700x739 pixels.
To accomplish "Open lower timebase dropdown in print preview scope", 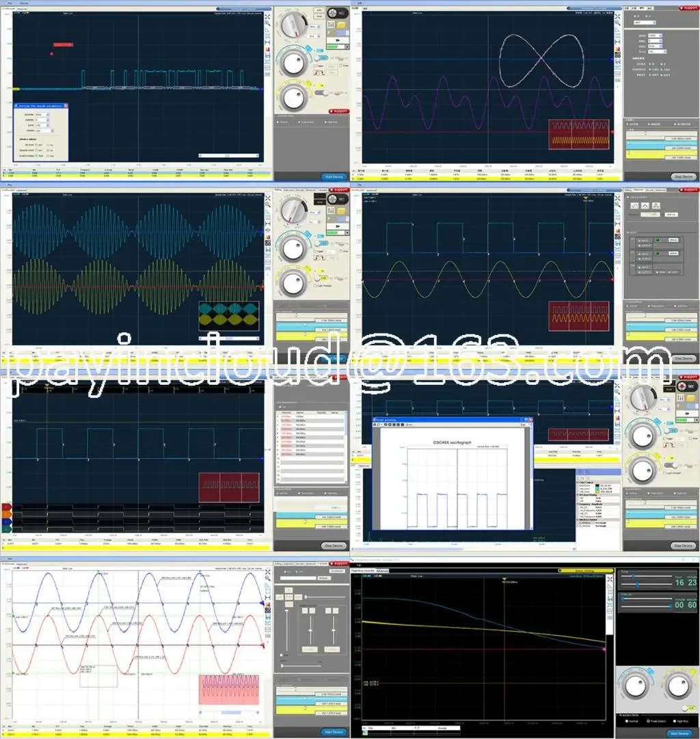I will tap(662, 409).
